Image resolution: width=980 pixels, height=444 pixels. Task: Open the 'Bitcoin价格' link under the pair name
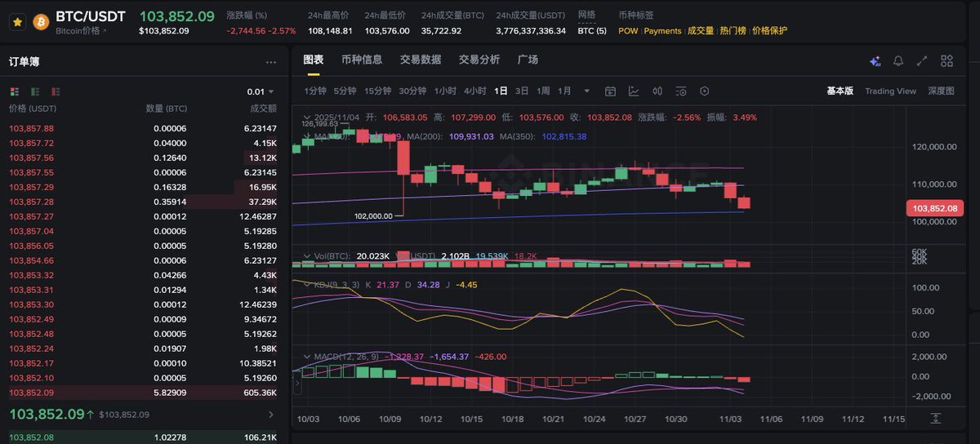(80, 31)
